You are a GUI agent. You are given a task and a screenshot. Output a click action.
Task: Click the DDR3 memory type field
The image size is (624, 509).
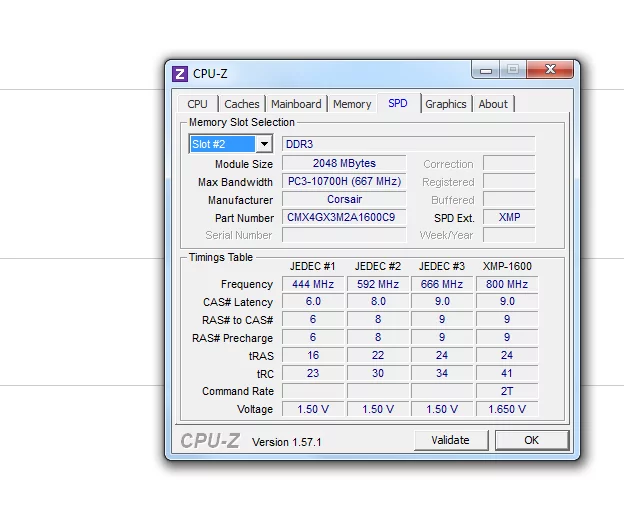pyautogui.click(x=408, y=145)
